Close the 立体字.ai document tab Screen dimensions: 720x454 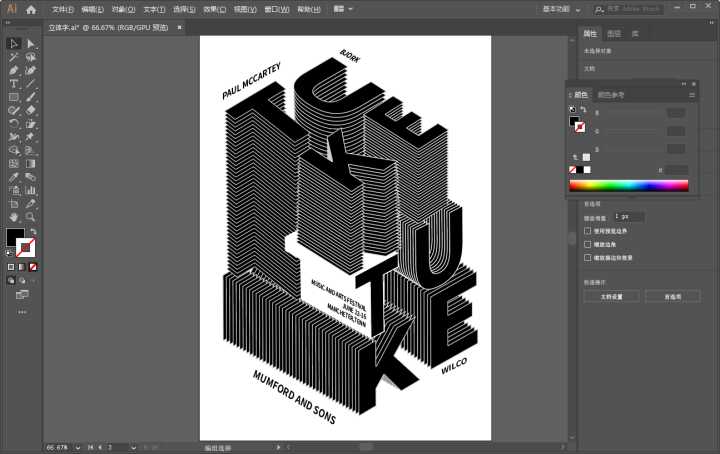[x=180, y=28]
